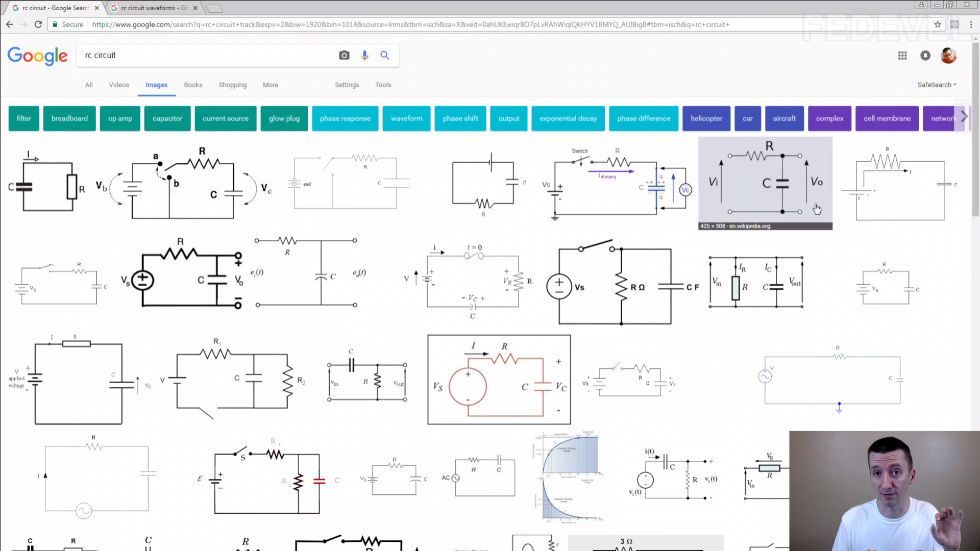Switch to the Videos search tab
The height and width of the screenshot is (551, 980).
[x=119, y=85]
